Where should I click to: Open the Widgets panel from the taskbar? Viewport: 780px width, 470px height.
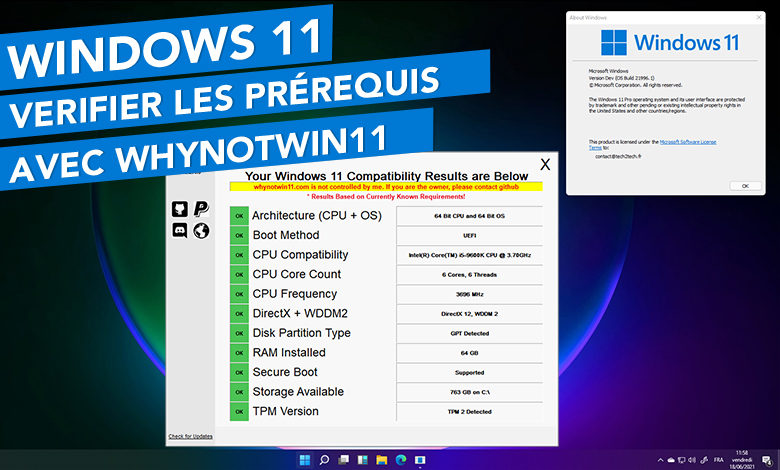363,460
